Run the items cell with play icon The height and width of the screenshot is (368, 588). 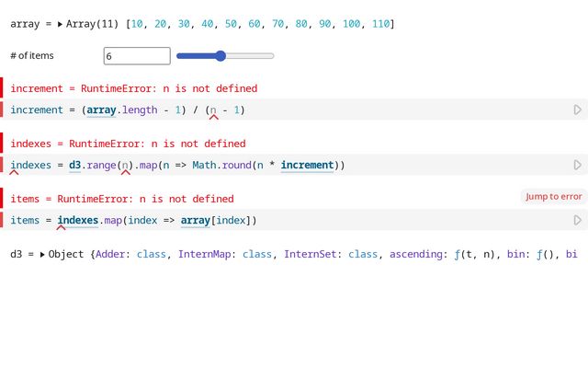pyautogui.click(x=577, y=221)
